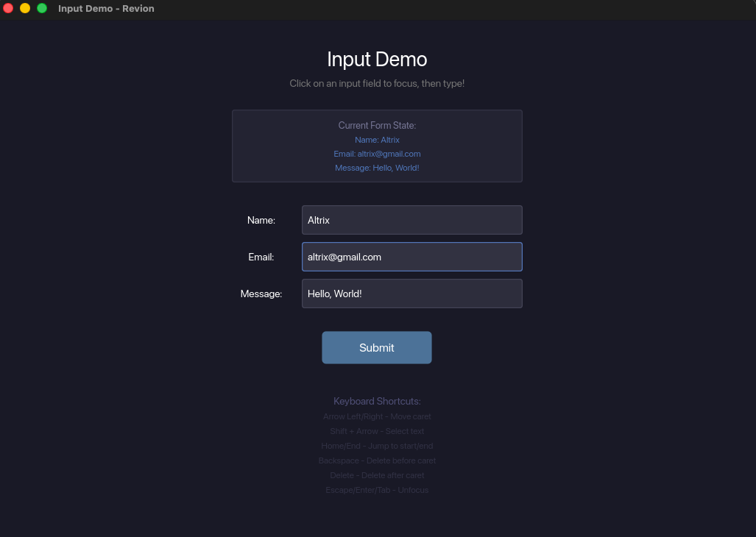Click the 'Escape/Enter/Tab - Unfocus' hint

(x=377, y=490)
